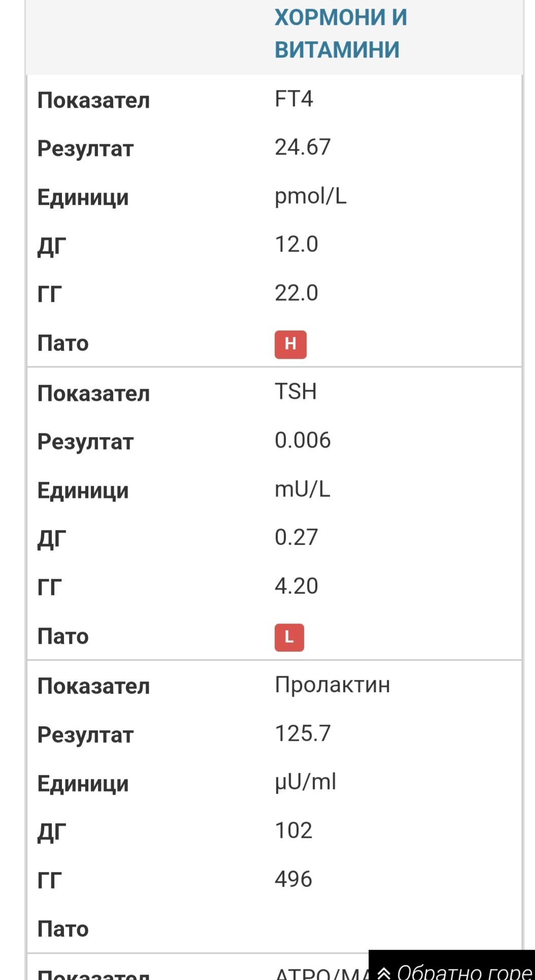Click the TSH upper limit 4.20
The image size is (535, 980).
[x=296, y=587]
